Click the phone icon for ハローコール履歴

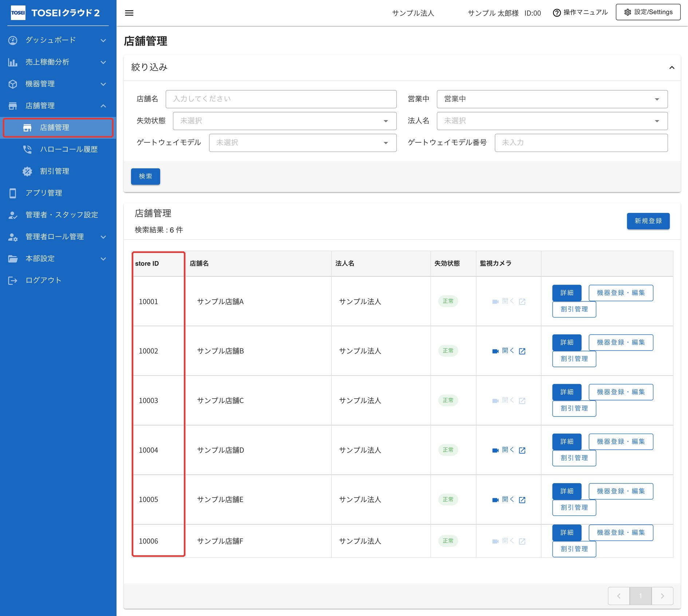27,149
